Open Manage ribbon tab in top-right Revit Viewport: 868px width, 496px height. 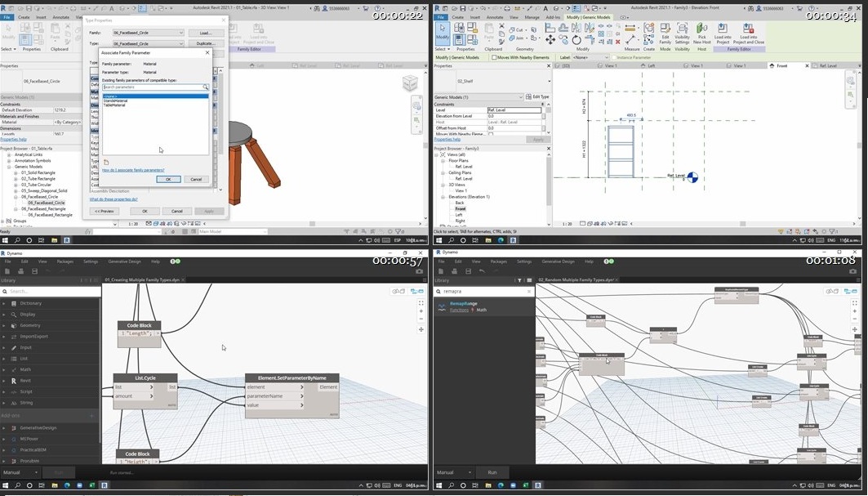(532, 17)
